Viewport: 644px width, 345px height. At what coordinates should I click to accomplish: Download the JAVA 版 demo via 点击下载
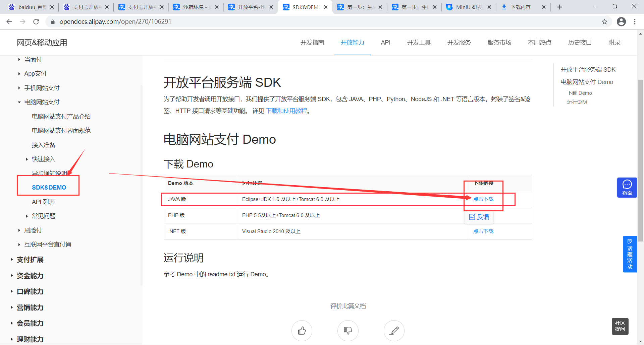coord(483,199)
